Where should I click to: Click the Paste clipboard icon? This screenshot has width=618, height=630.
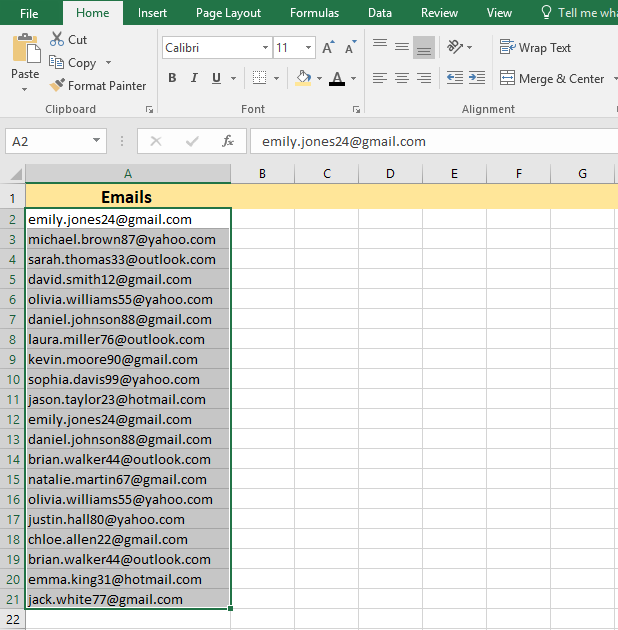[25, 50]
